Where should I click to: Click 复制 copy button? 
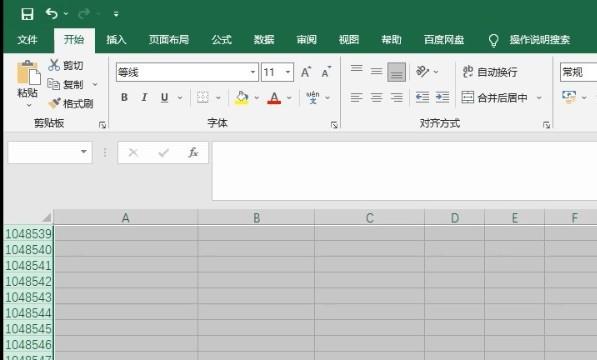click(65, 84)
